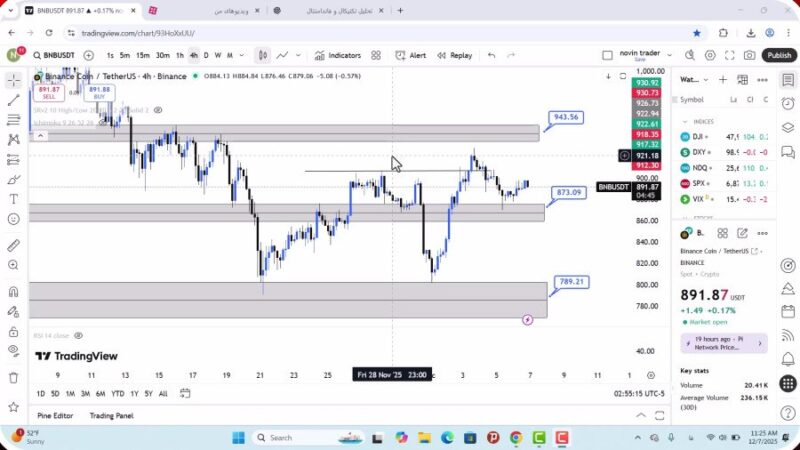Open the emoji icons tool
Viewport: 800px width, 450px height.
tap(13, 219)
